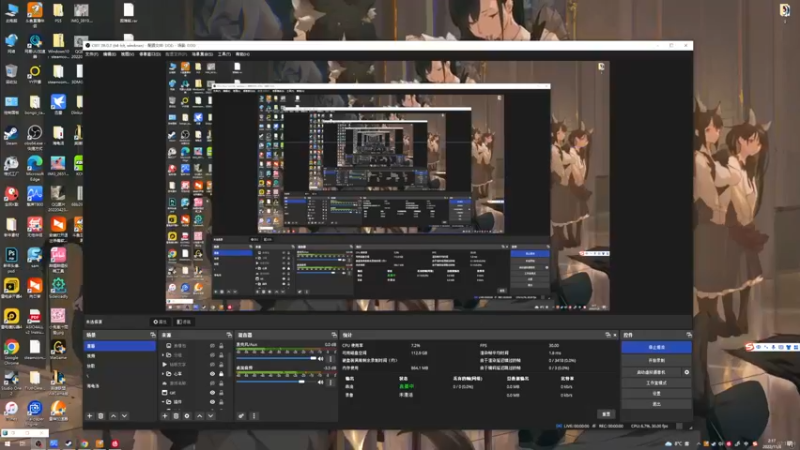Open the Desktop Audio track options menu
The height and width of the screenshot is (450, 800).
click(331, 382)
